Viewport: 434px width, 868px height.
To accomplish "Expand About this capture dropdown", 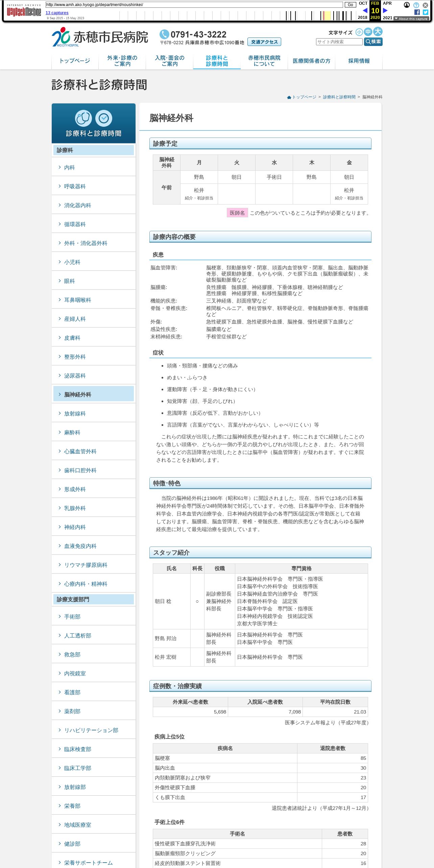I will click(x=411, y=19).
